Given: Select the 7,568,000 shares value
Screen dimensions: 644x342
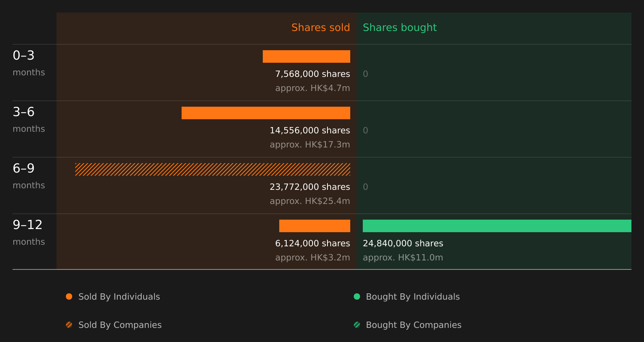Looking at the screenshot, I should coord(313,74).
